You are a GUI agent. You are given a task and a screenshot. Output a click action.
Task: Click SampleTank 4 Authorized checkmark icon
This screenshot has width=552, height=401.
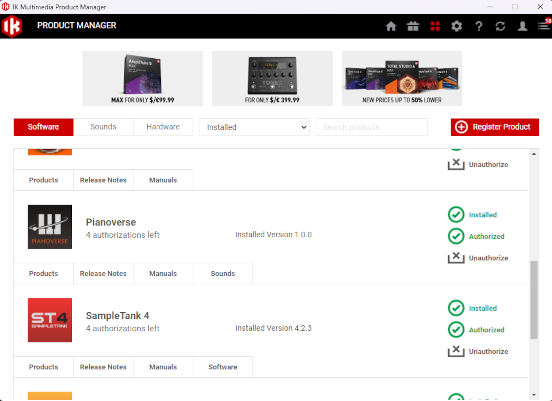(x=456, y=330)
